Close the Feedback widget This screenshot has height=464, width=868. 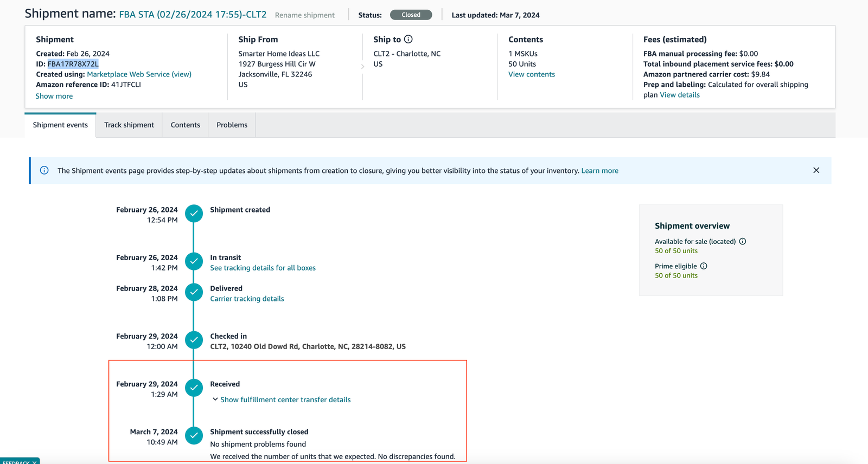[x=34, y=462]
